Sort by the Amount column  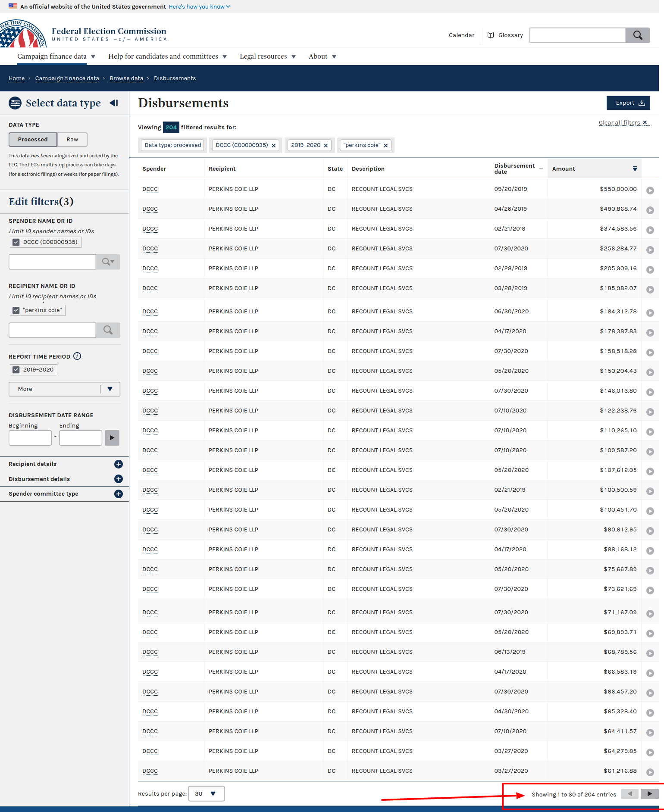[x=594, y=169]
